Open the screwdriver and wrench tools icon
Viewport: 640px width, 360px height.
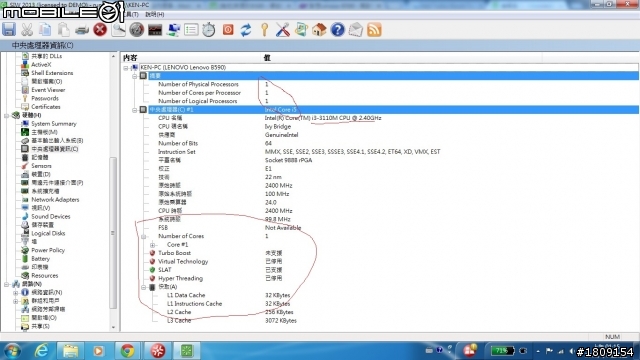click(282, 30)
